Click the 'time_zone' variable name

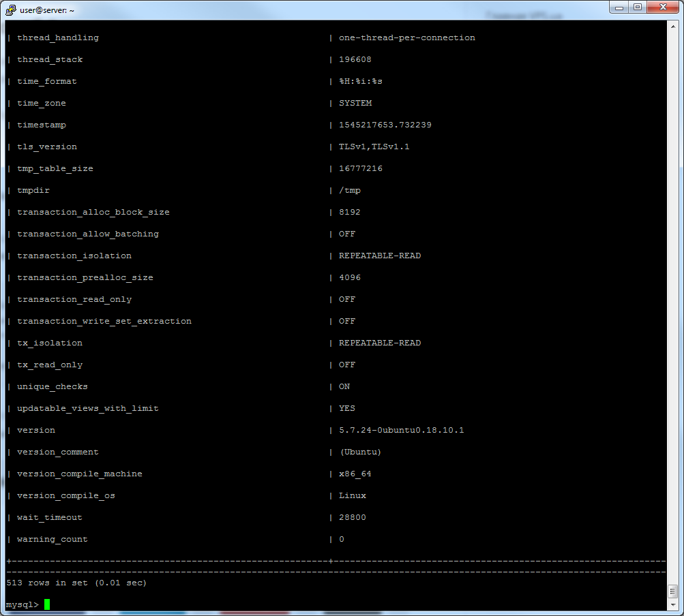(x=42, y=104)
